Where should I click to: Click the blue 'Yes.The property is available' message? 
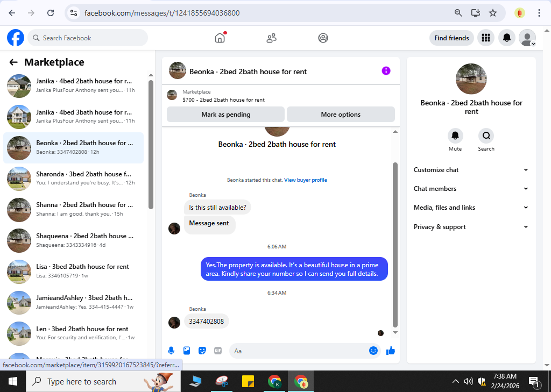coord(294,269)
